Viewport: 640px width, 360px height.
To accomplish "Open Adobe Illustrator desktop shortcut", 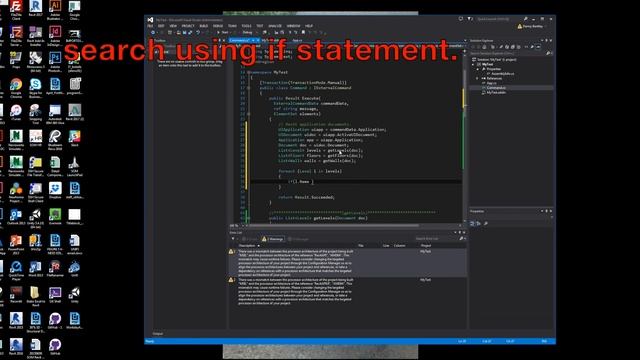I will pos(55,10).
